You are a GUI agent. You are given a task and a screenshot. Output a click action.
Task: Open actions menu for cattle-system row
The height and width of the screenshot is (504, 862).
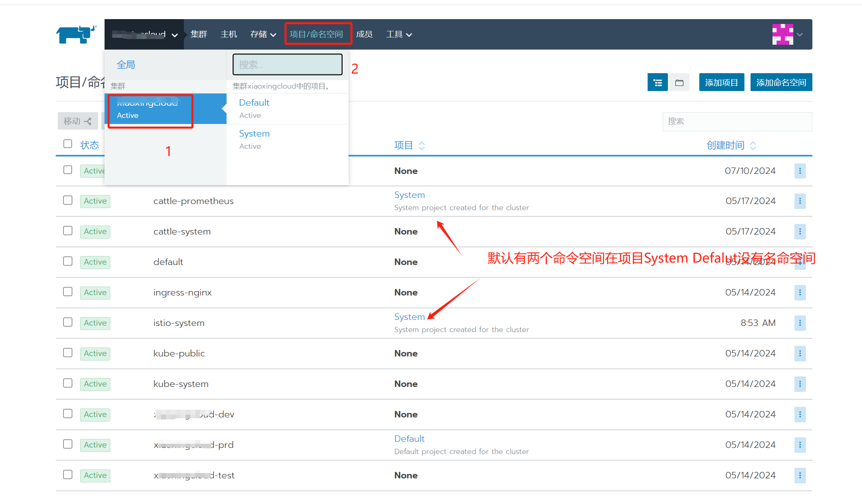(800, 232)
